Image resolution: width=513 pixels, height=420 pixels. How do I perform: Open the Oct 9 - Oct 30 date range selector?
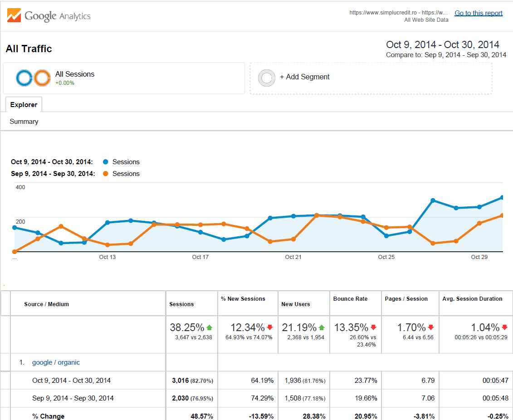tap(442, 44)
